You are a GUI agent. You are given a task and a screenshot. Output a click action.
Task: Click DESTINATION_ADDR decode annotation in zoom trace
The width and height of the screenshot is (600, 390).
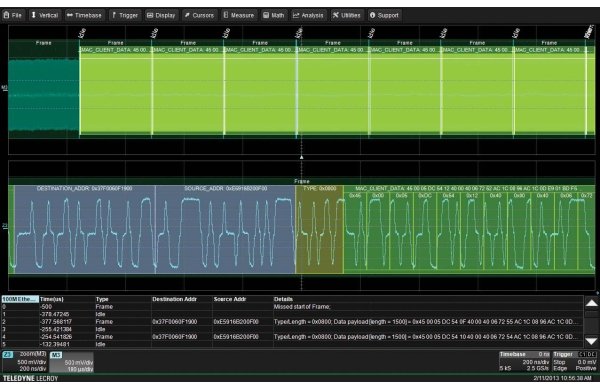point(85,189)
